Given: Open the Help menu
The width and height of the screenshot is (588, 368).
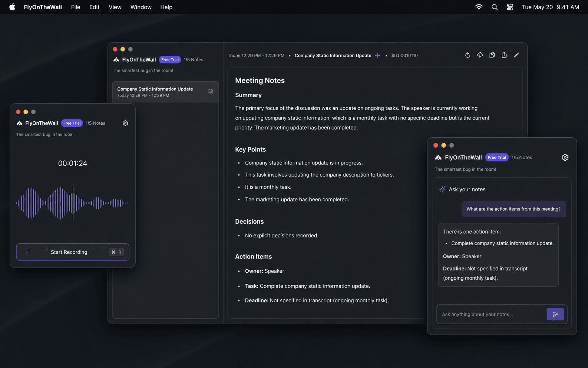Looking at the screenshot, I should pos(166,7).
